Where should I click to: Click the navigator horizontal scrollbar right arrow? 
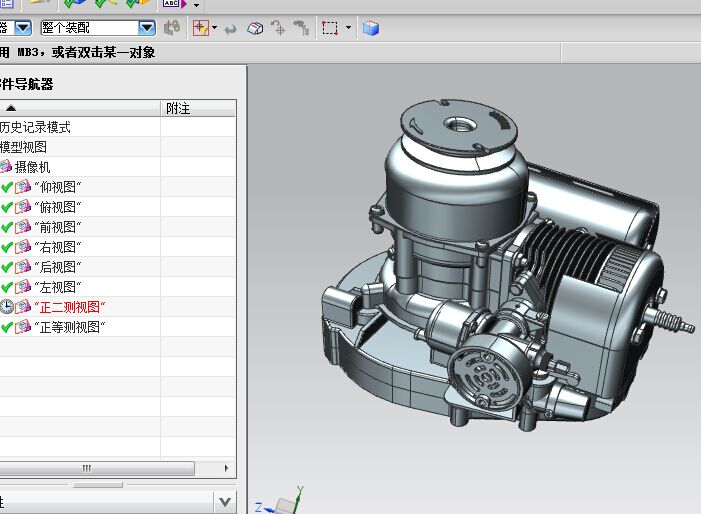pos(228,468)
